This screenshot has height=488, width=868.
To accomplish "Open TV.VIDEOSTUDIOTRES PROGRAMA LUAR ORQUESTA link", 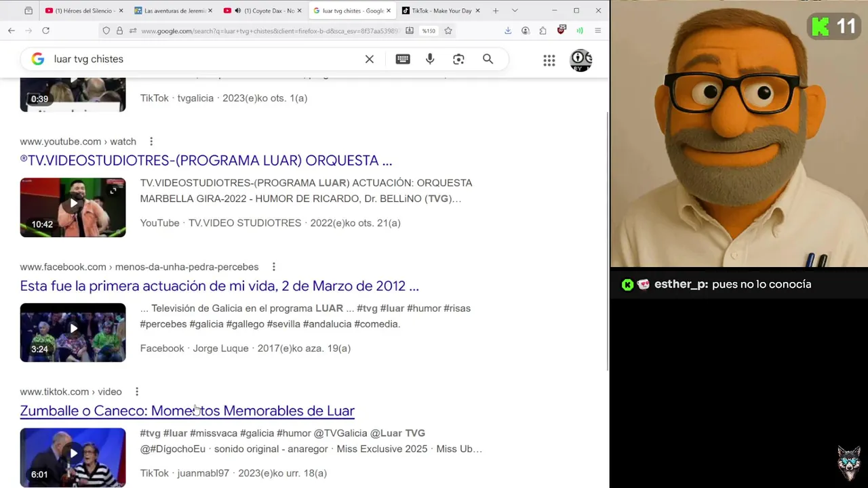I will pyautogui.click(x=206, y=161).
